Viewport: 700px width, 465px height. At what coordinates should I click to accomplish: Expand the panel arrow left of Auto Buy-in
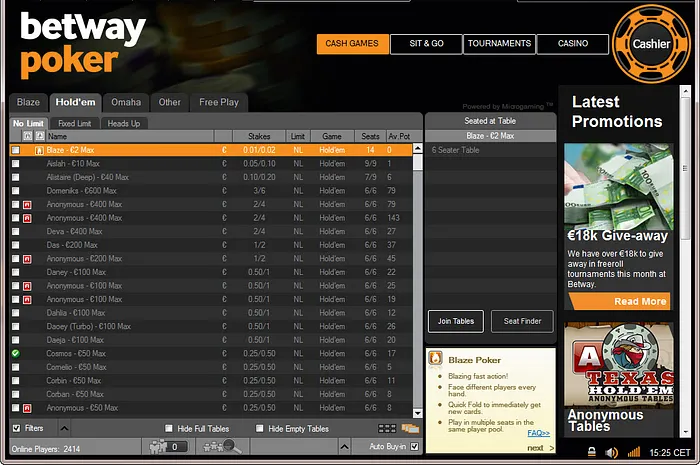(344, 446)
